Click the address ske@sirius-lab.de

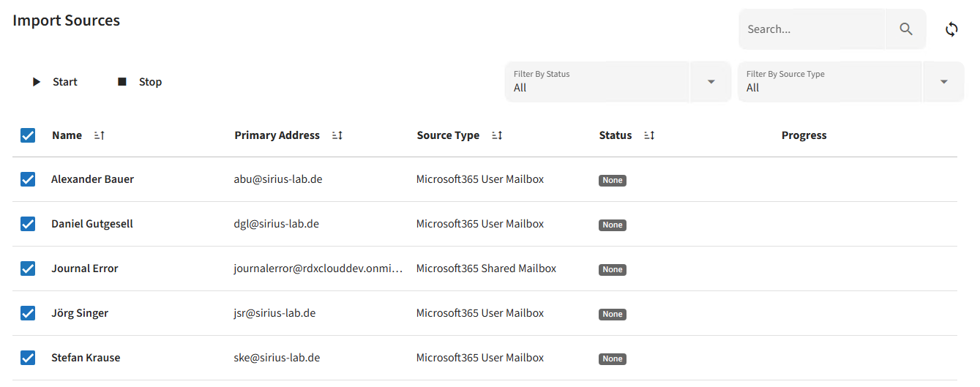click(x=277, y=358)
